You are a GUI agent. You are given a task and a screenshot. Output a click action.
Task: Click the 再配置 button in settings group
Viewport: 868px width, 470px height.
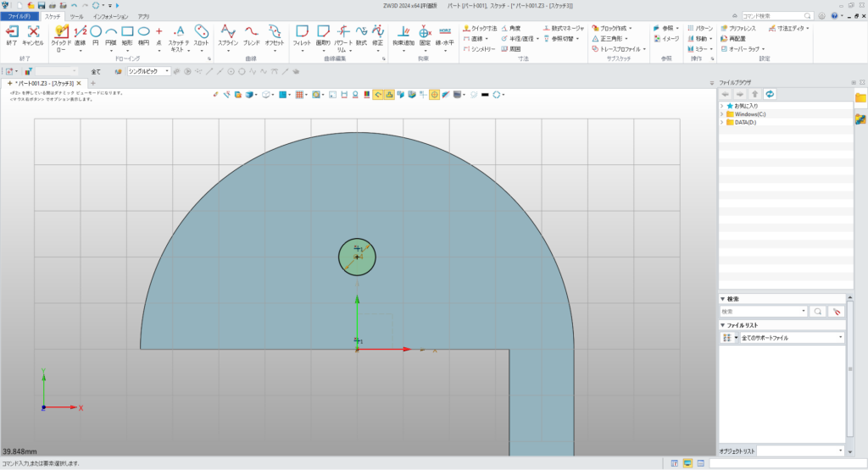click(x=732, y=38)
